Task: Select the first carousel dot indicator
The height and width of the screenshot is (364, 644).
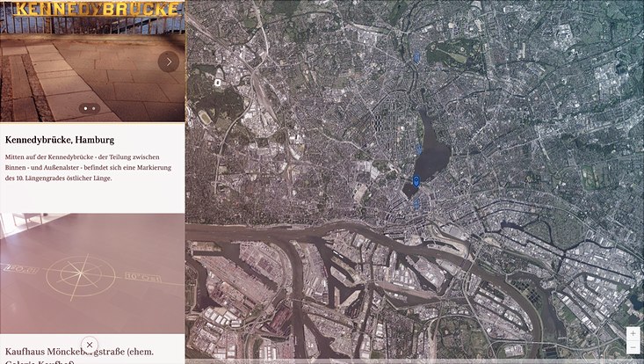Action: tap(85, 108)
